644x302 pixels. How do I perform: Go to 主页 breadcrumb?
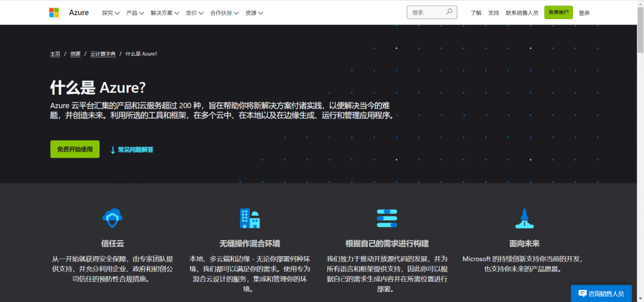55,54
